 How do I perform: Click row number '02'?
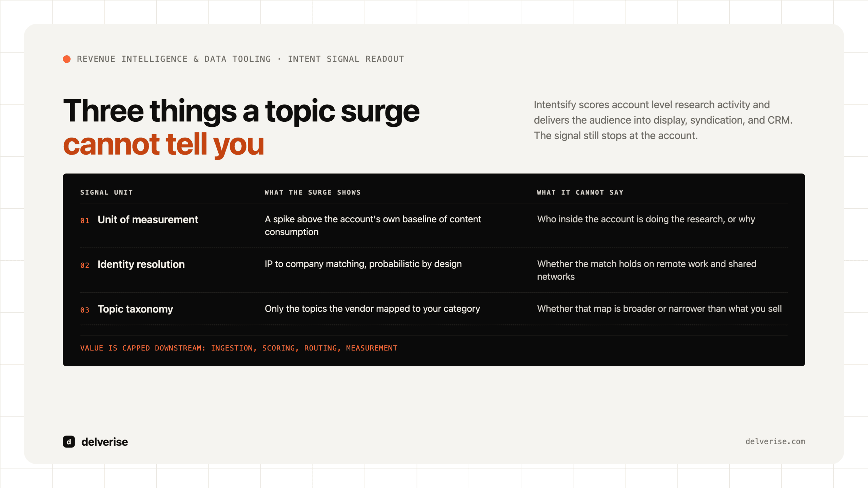85,265
